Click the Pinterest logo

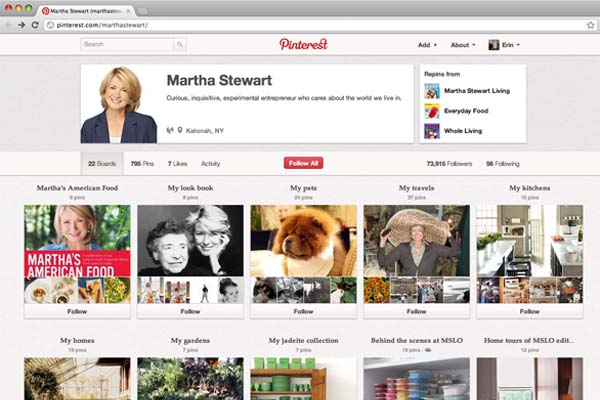coord(303,44)
